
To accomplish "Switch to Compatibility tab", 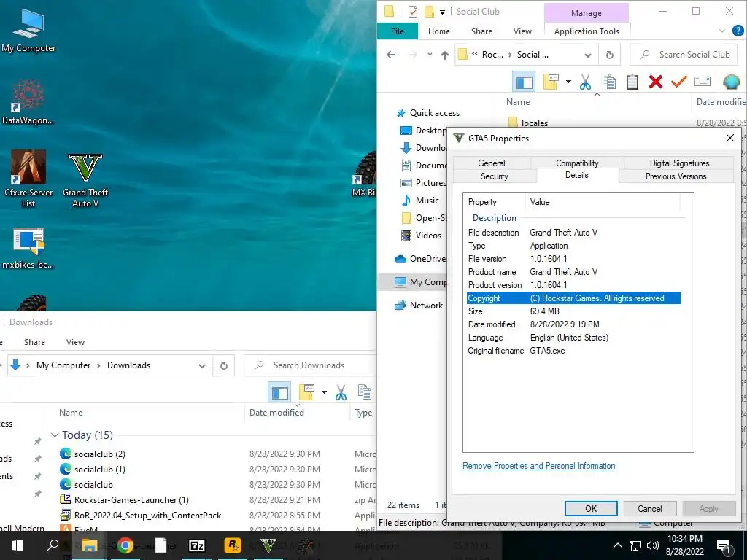I will 577,163.
